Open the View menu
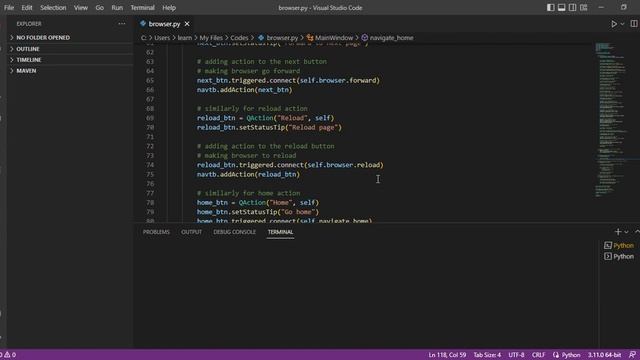Viewport: 640px width, 360px height. [80, 8]
